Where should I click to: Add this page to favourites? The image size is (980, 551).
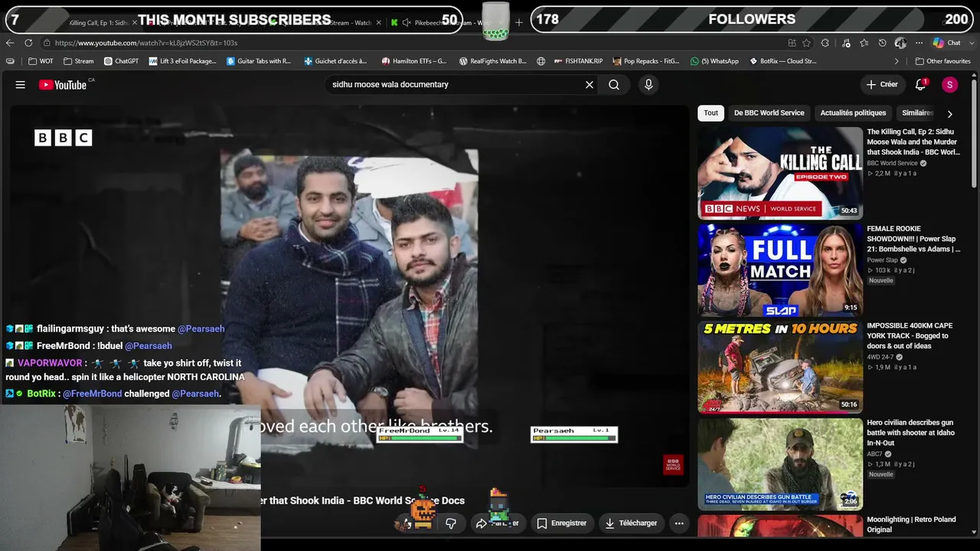tap(806, 43)
